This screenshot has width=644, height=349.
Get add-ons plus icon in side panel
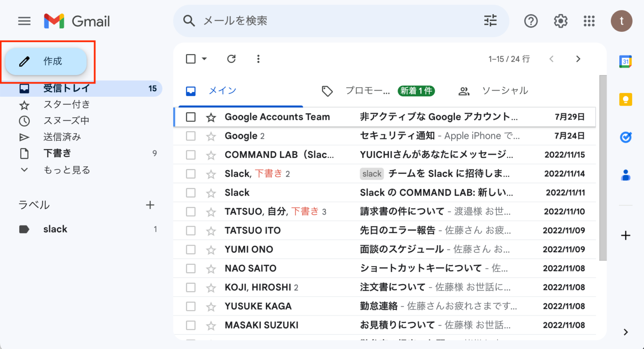click(626, 235)
